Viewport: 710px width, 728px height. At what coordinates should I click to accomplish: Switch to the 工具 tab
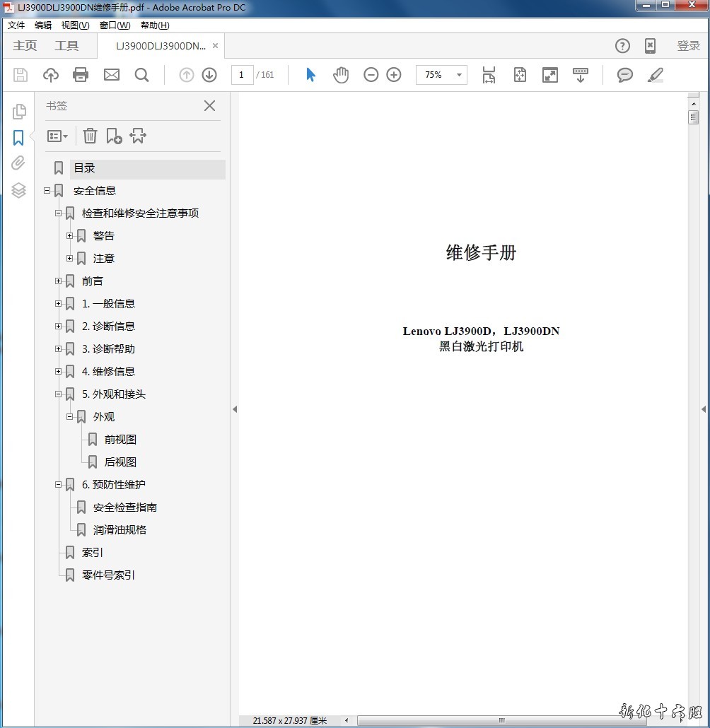(66, 46)
